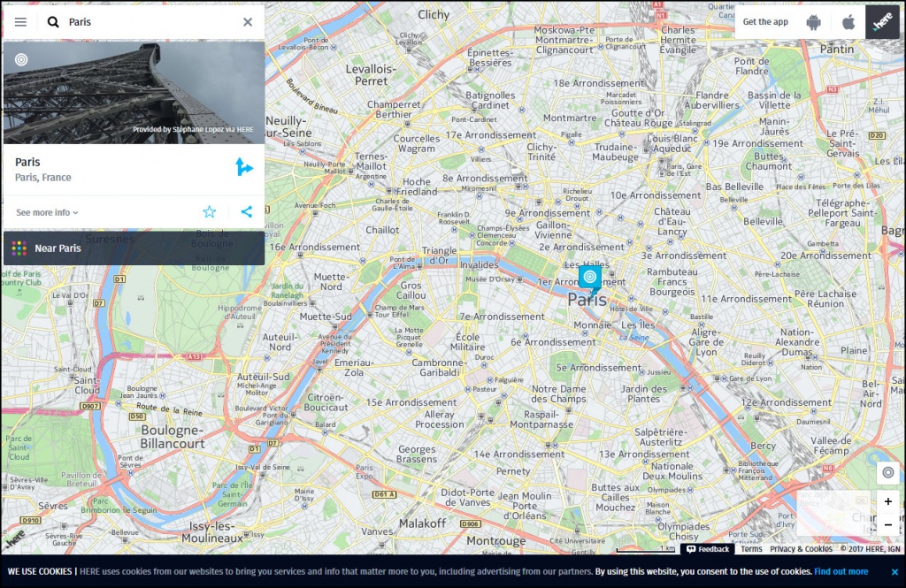Click the Apple app icon
Viewport: 906px width, 588px height.
click(848, 22)
